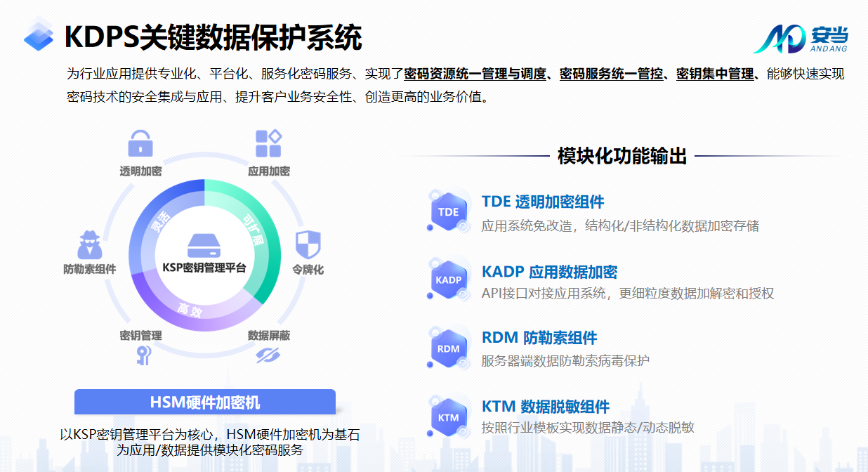Open the TDE 透明加密组件 heading
This screenshot has height=472, width=868.
[x=543, y=202]
